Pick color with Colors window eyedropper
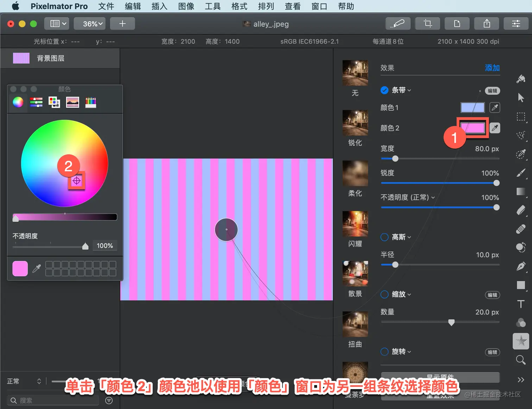The width and height of the screenshot is (532, 409). (36, 269)
